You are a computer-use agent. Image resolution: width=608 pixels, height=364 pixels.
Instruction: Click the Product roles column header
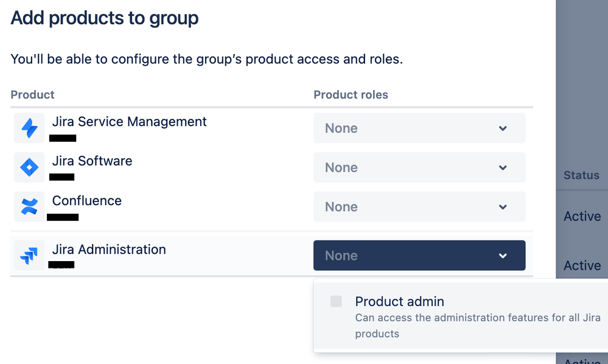351,95
